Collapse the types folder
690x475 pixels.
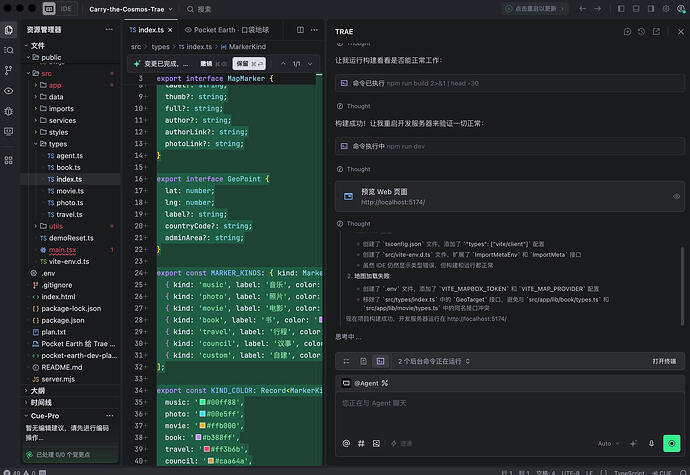click(58, 144)
